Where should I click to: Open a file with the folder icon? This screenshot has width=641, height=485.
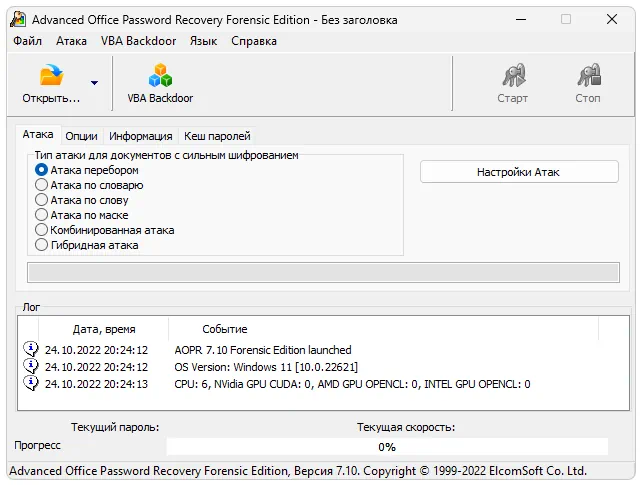51,75
